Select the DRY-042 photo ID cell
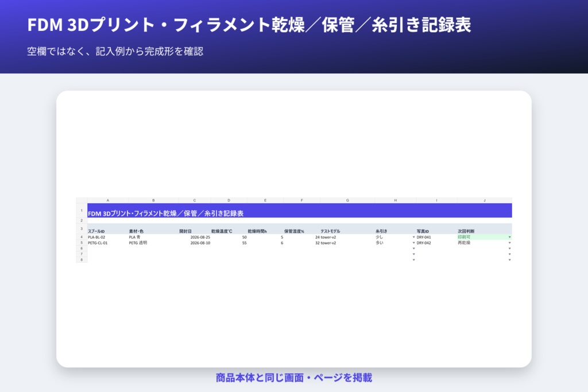Screen dimensions: 588x392 tap(436, 243)
